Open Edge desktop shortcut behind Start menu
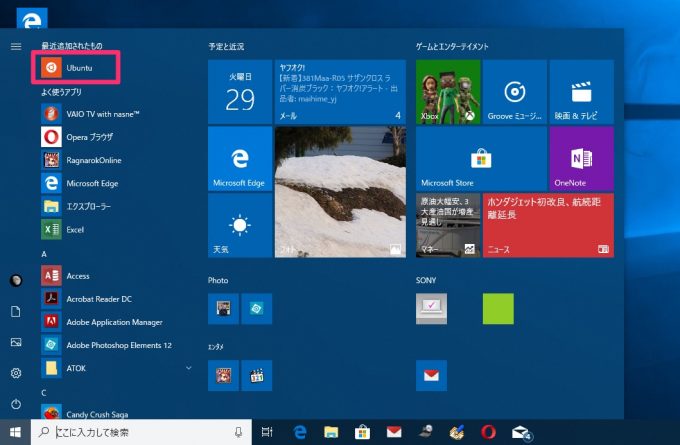This screenshot has width=680, height=445. pos(32,18)
